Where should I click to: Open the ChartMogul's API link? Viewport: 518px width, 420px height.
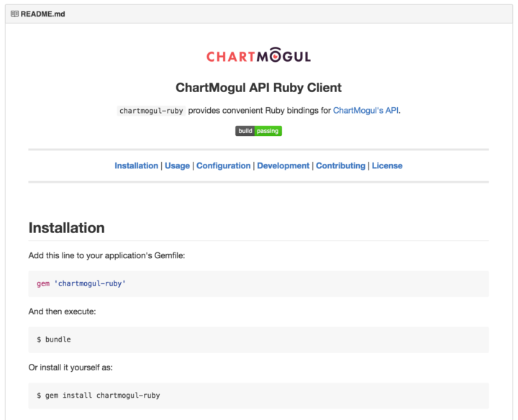[365, 110]
